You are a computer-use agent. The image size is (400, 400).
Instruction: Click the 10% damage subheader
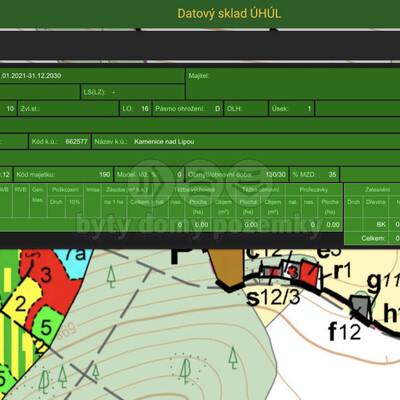click(x=74, y=202)
